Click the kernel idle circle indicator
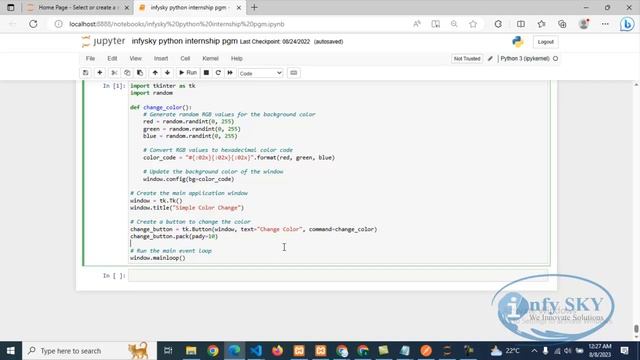The image size is (640, 360). [x=555, y=58]
